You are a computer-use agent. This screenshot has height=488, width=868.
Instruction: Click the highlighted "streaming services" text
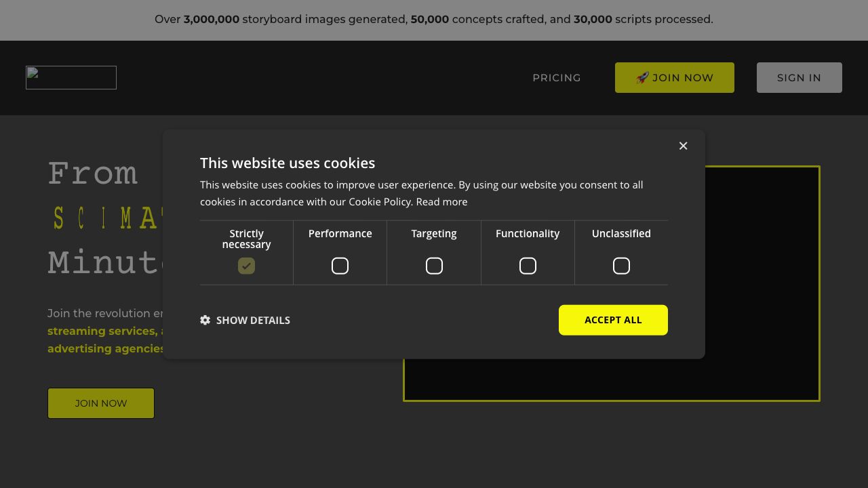click(102, 331)
